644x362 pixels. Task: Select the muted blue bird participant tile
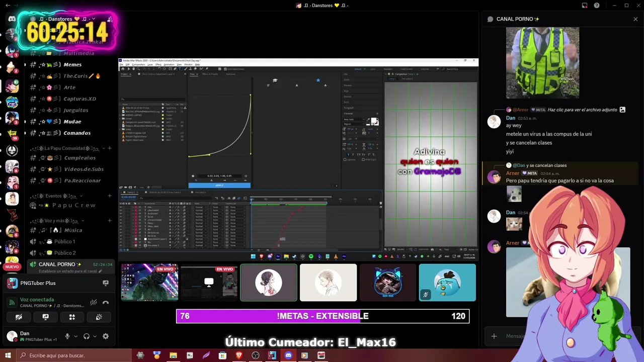(447, 283)
